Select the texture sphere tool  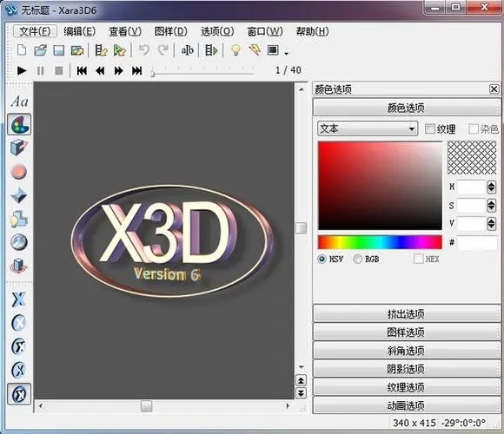pos(19,242)
